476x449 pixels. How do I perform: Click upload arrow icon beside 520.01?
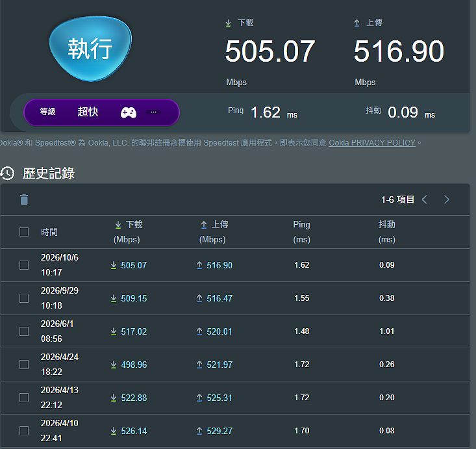(199, 331)
